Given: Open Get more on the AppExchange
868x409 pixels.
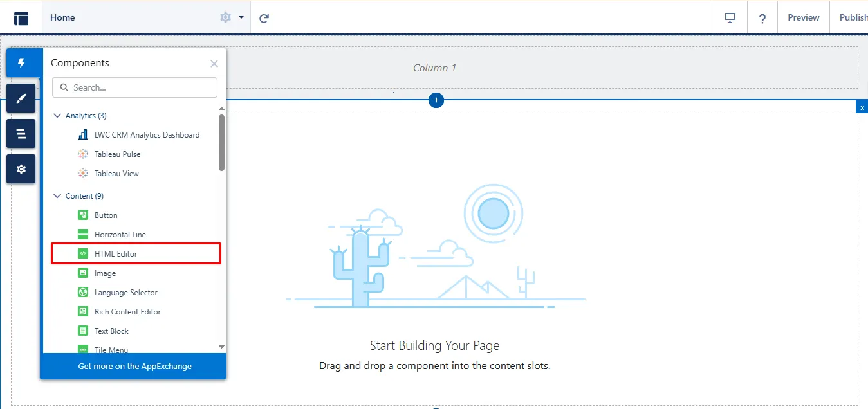Looking at the screenshot, I should coord(134,366).
